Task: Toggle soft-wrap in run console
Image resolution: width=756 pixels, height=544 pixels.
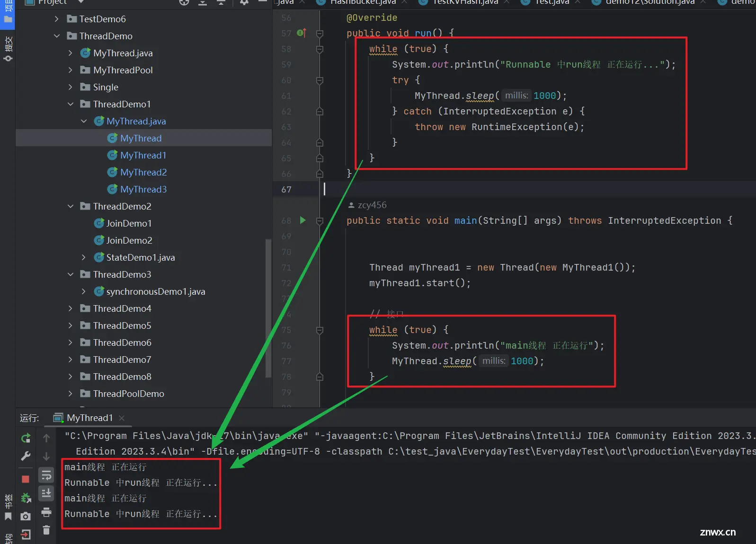Action: click(46, 475)
